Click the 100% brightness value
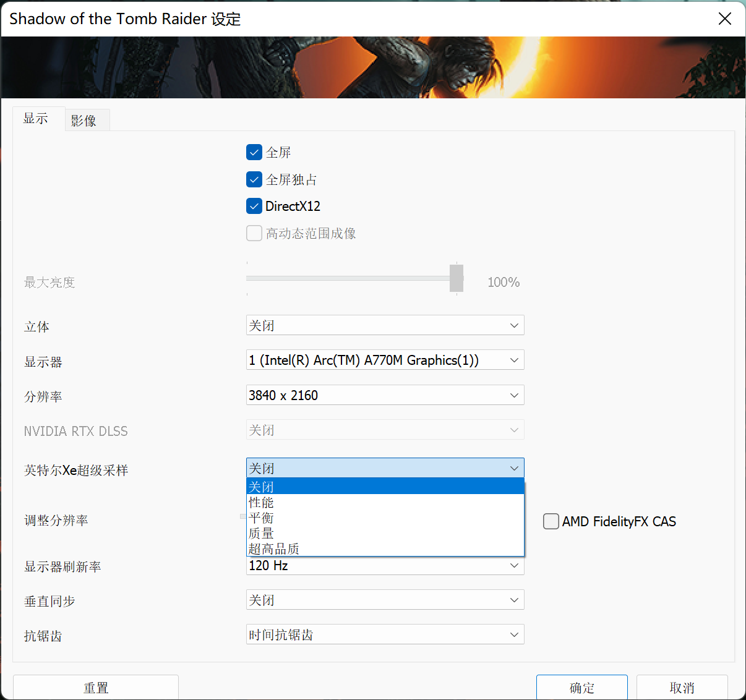 (x=504, y=283)
